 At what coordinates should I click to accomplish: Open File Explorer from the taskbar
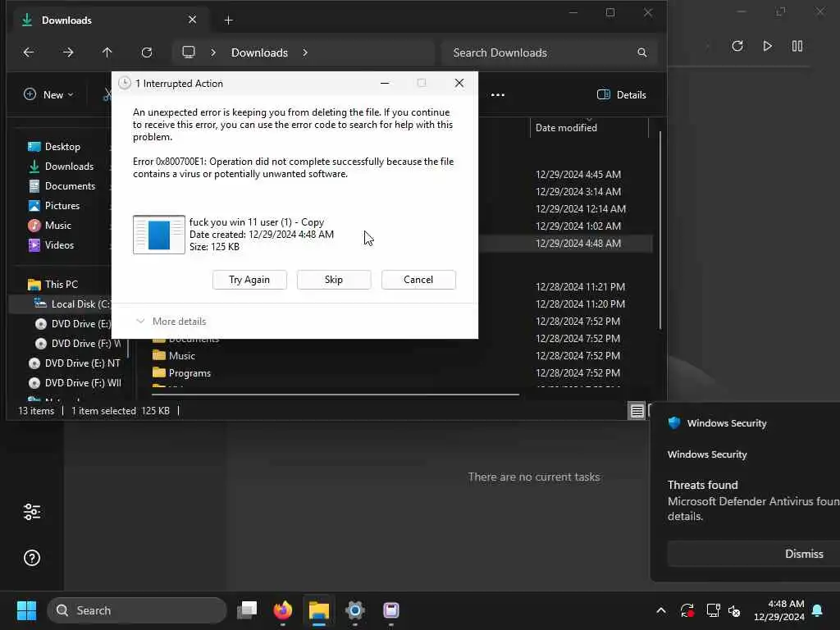pos(319,610)
